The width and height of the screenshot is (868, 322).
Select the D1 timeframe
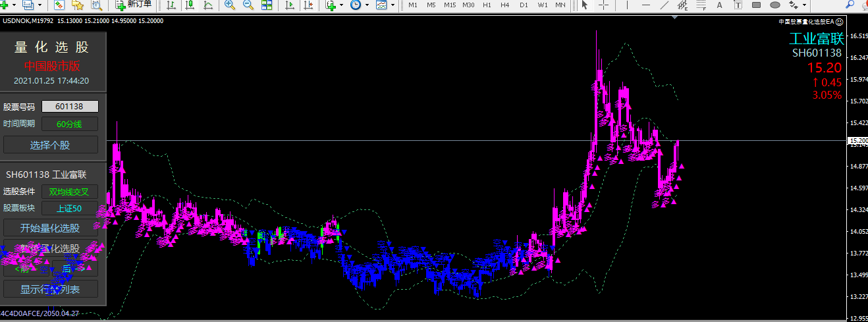524,5
